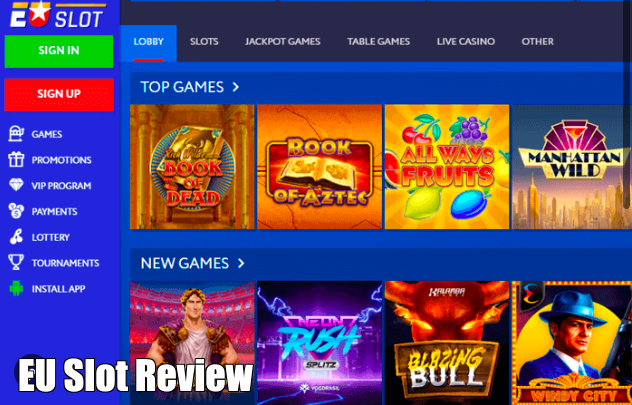Open the gift box Promotions icon
632x405 pixels.
(x=16, y=160)
